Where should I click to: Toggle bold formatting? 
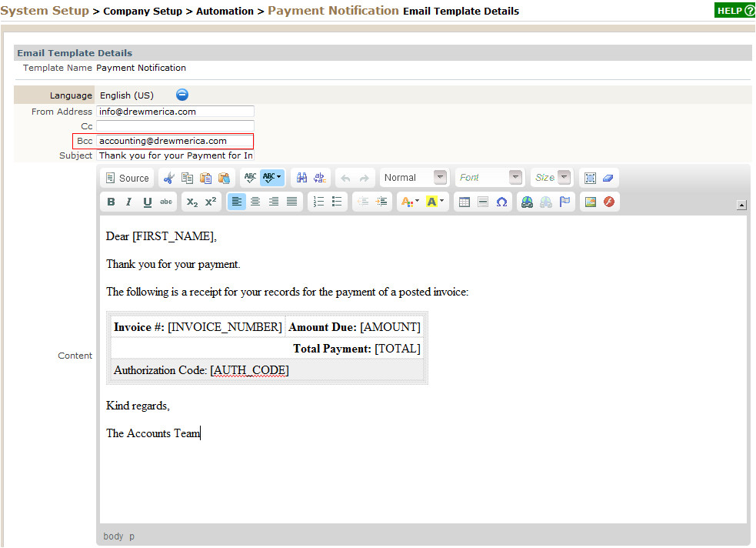pos(111,202)
